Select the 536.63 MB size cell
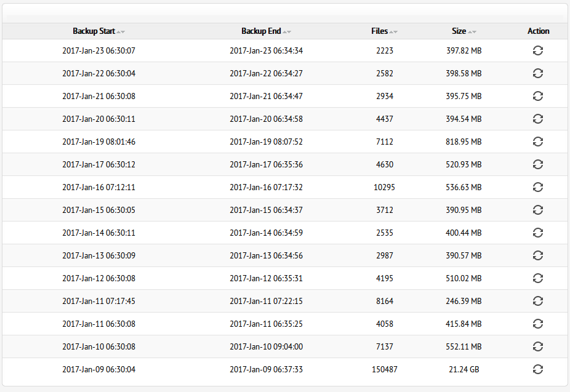The image size is (570, 392). tap(464, 187)
